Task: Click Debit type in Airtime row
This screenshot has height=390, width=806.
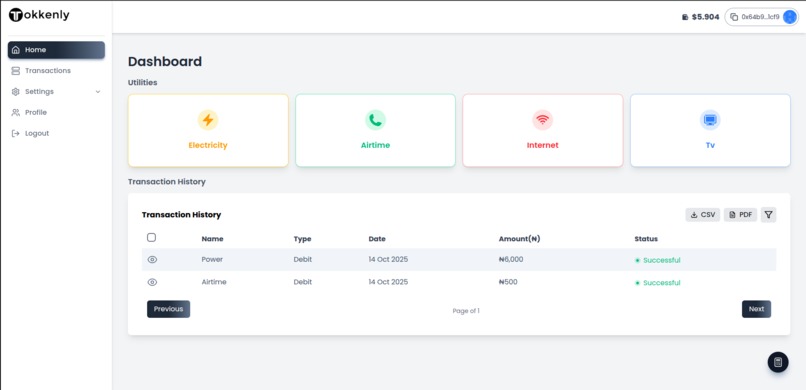Action: 303,282
